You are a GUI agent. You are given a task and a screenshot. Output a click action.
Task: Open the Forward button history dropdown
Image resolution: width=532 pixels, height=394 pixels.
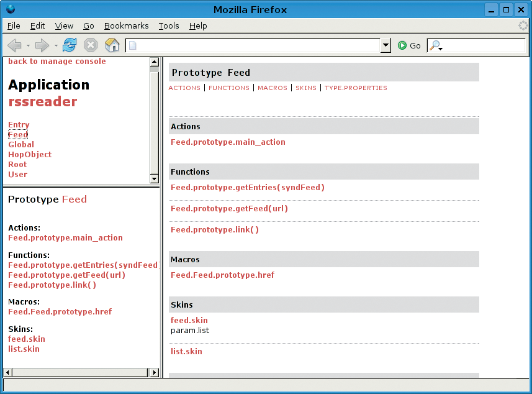(x=56, y=45)
